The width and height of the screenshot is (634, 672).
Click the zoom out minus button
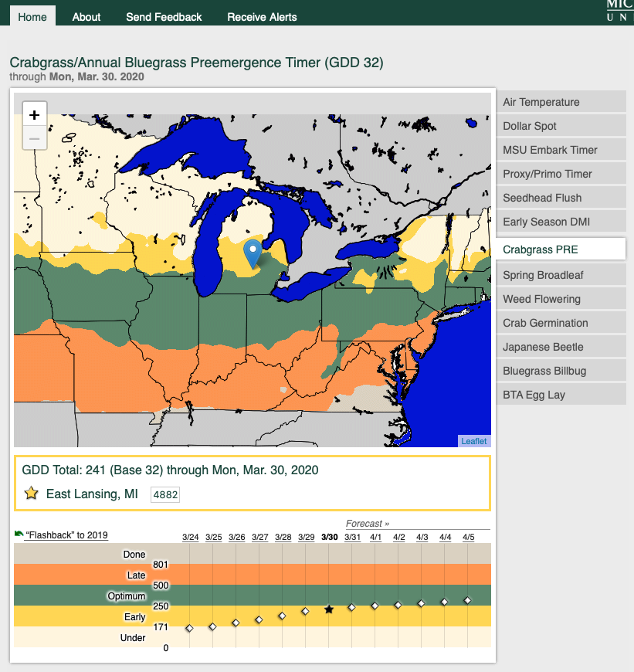(34, 139)
